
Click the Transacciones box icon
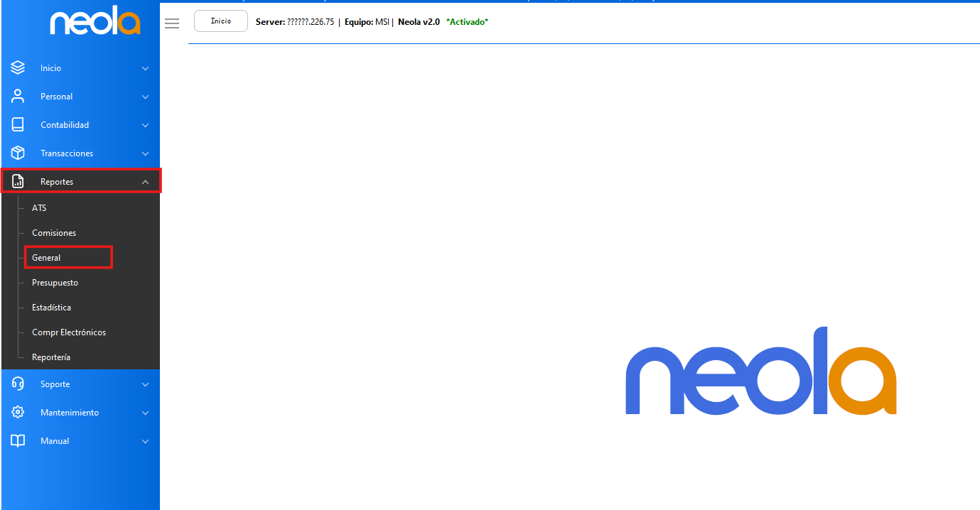(x=18, y=153)
